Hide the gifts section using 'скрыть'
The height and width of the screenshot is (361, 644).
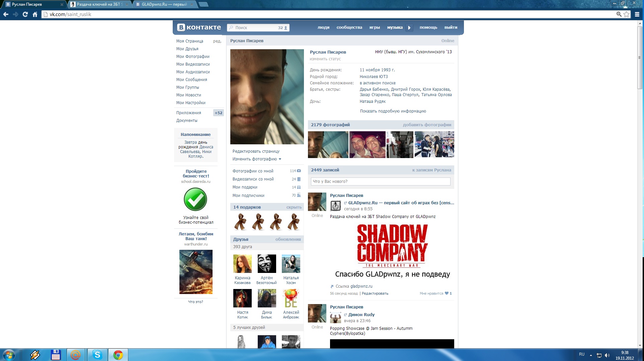coord(294,207)
